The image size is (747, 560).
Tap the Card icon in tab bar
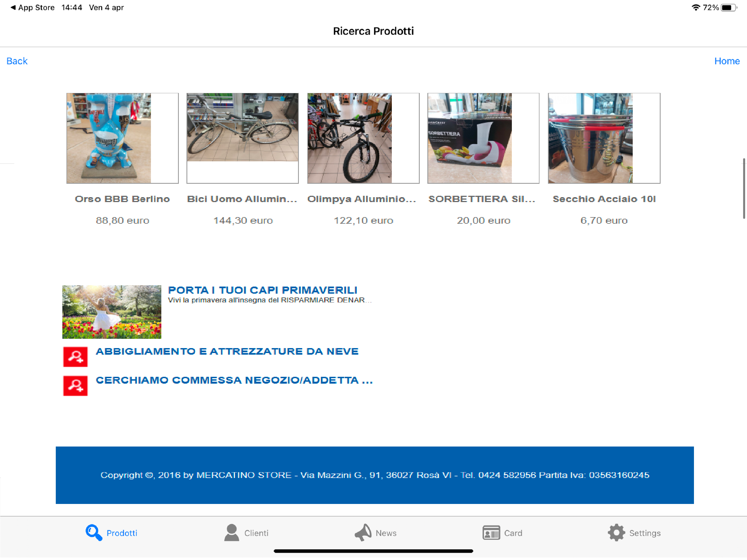point(491,533)
